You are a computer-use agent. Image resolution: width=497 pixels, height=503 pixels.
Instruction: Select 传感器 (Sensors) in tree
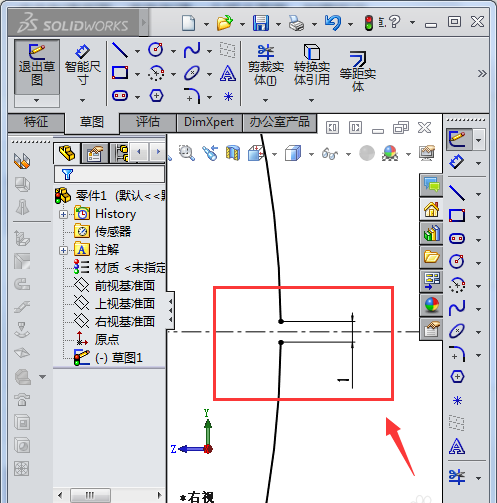[x=103, y=232]
